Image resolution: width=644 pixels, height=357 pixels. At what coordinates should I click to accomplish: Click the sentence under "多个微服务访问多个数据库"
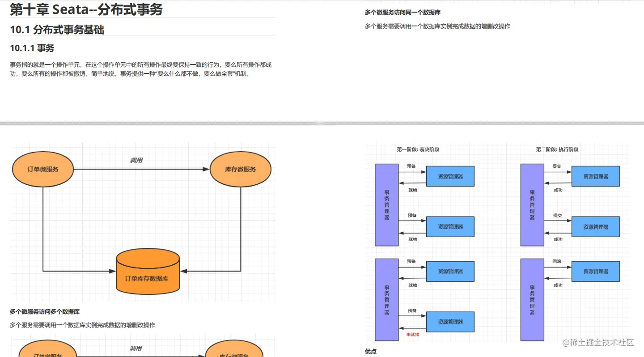[x=82, y=325]
